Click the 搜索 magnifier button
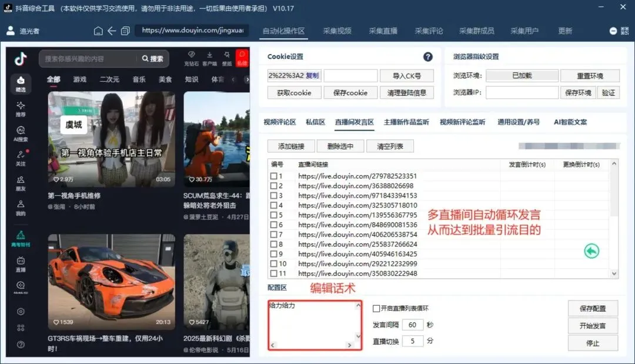Viewport: 635px width, 364px height. point(153,59)
